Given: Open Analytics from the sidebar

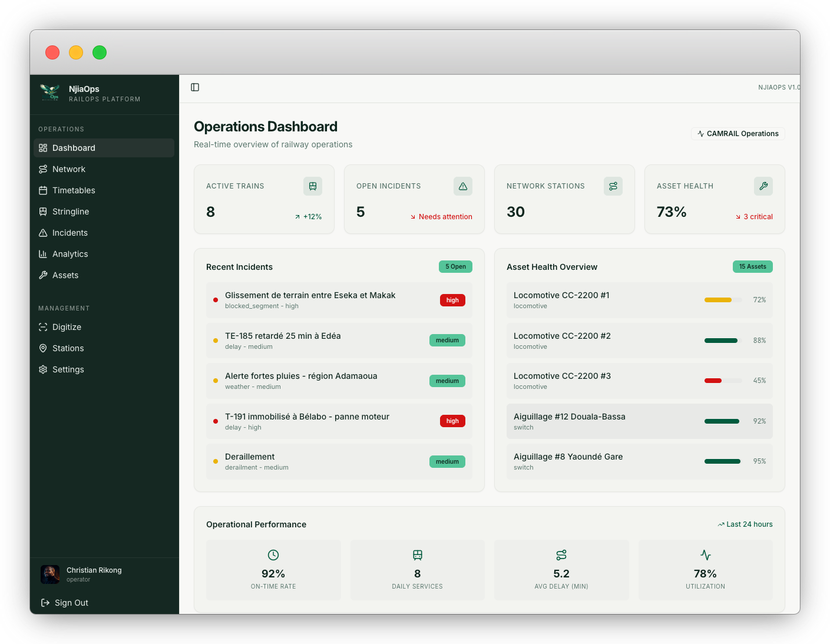Looking at the screenshot, I should click(x=70, y=254).
